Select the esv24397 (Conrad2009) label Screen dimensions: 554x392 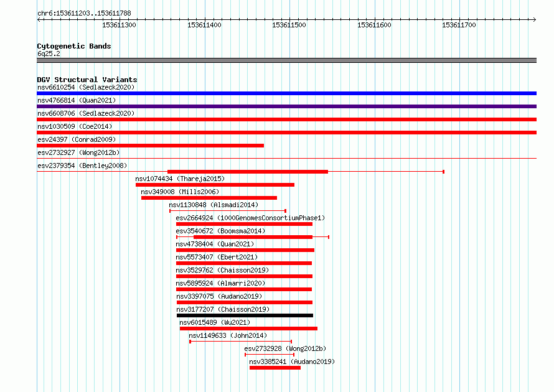click(77, 139)
